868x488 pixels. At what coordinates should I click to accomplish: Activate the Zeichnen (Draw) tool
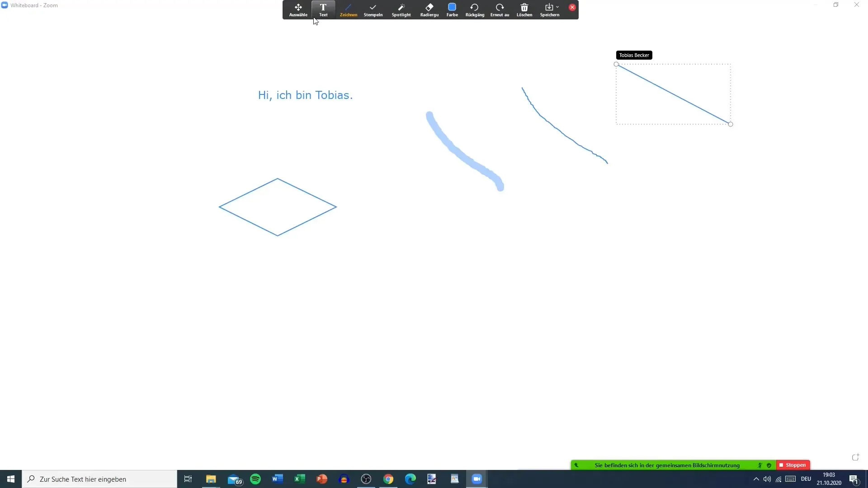click(x=348, y=9)
